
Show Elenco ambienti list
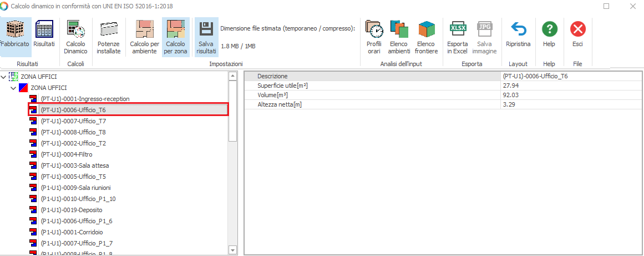[399, 37]
